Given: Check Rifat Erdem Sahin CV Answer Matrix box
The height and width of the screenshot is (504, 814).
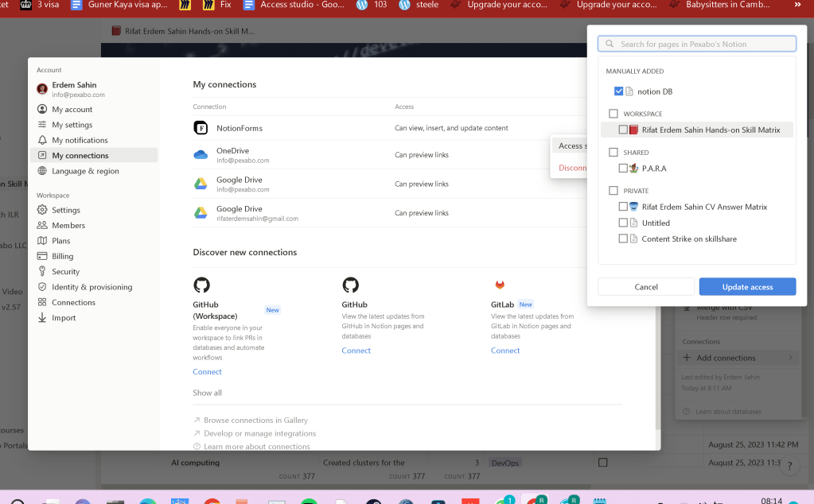Looking at the screenshot, I should point(623,207).
